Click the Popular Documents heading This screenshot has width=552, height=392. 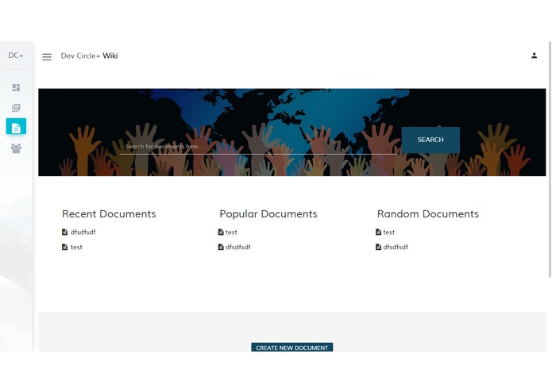click(x=268, y=213)
